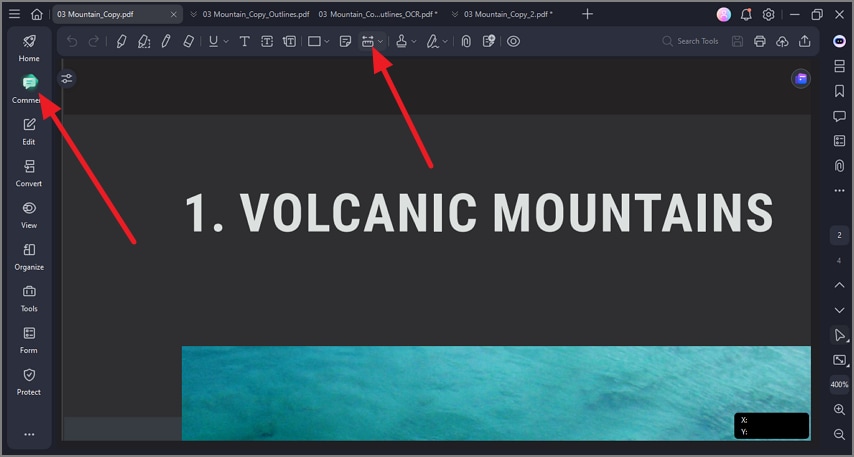Open Tools in left sidebar
The image size is (854, 457).
[x=29, y=298]
